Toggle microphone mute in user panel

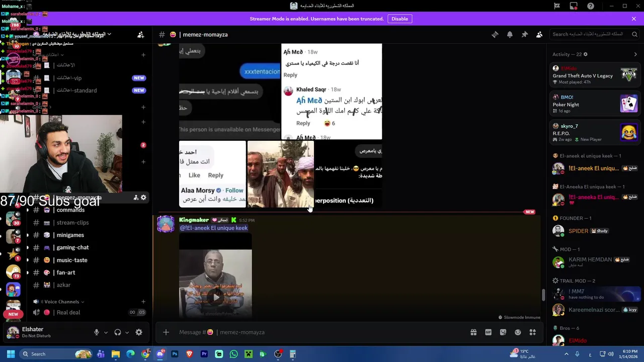tap(97, 332)
